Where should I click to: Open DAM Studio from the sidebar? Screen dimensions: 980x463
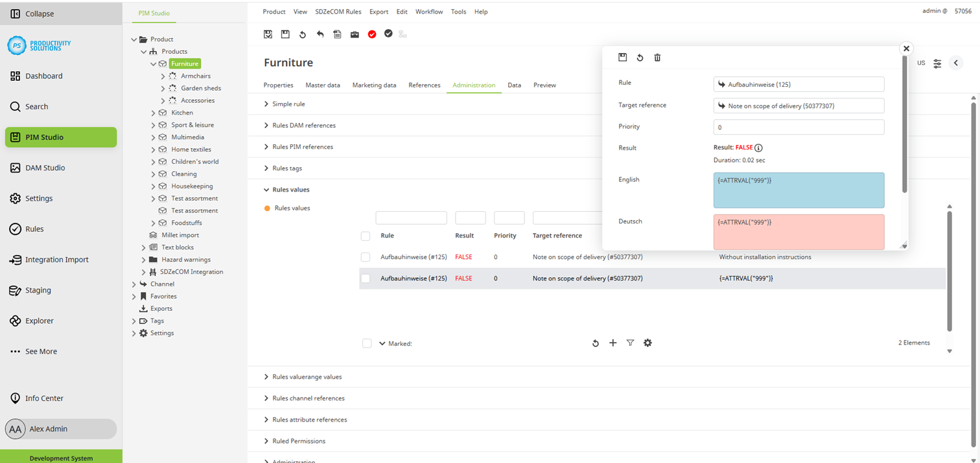[x=45, y=168]
